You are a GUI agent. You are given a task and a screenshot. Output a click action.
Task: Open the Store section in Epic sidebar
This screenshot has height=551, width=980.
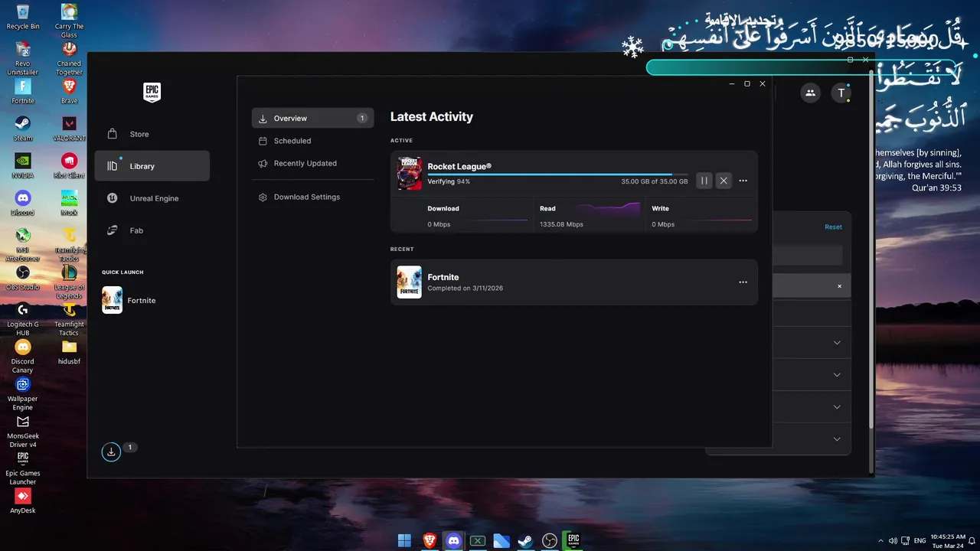click(152, 134)
